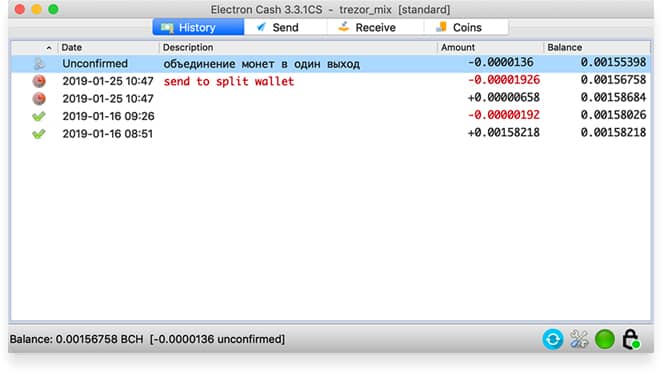Open the History tab

coord(198,27)
